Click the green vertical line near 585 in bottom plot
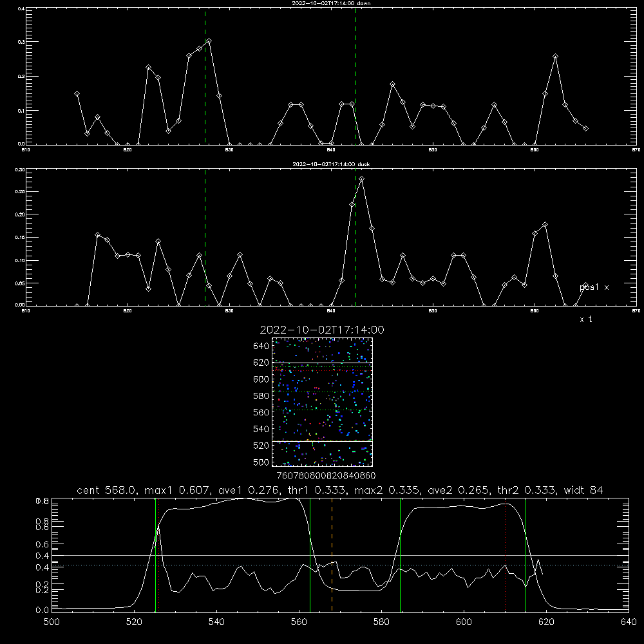 click(400, 555)
